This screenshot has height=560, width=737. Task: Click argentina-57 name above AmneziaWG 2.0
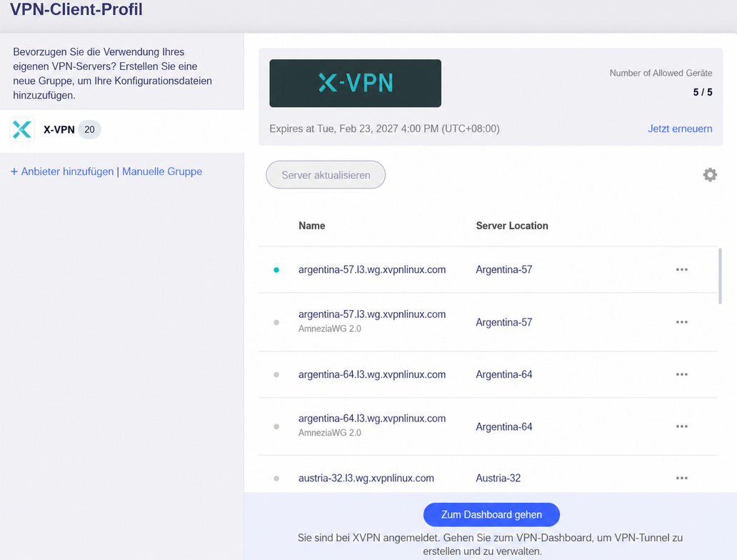(372, 314)
